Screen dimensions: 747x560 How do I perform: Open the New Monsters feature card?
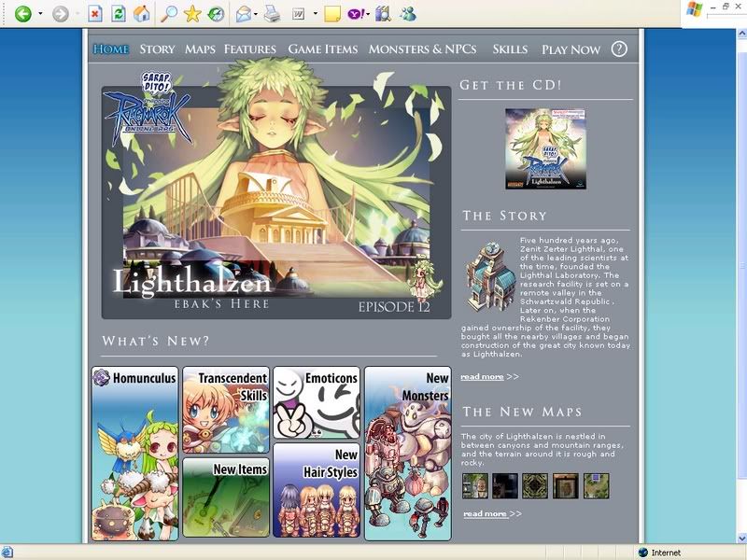408,454
